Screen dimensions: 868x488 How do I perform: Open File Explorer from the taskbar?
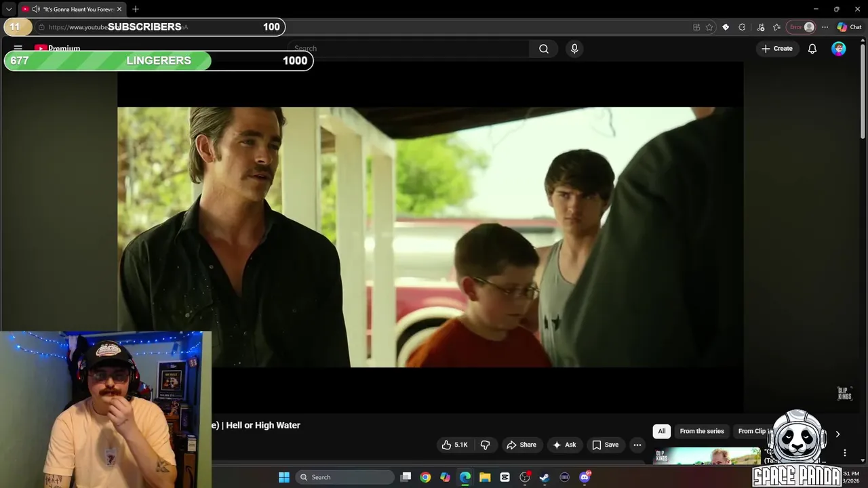485,477
